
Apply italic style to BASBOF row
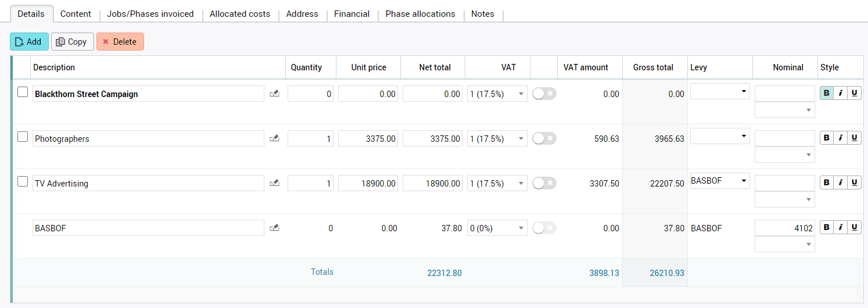point(840,227)
